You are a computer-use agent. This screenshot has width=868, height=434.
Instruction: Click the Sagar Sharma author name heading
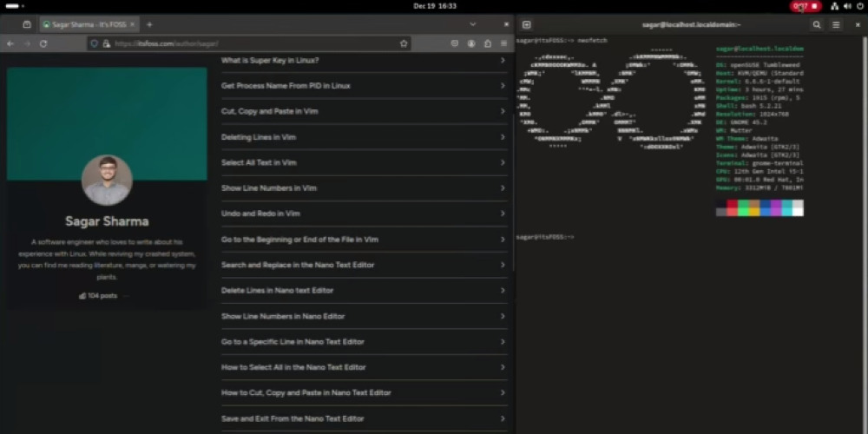click(x=107, y=221)
